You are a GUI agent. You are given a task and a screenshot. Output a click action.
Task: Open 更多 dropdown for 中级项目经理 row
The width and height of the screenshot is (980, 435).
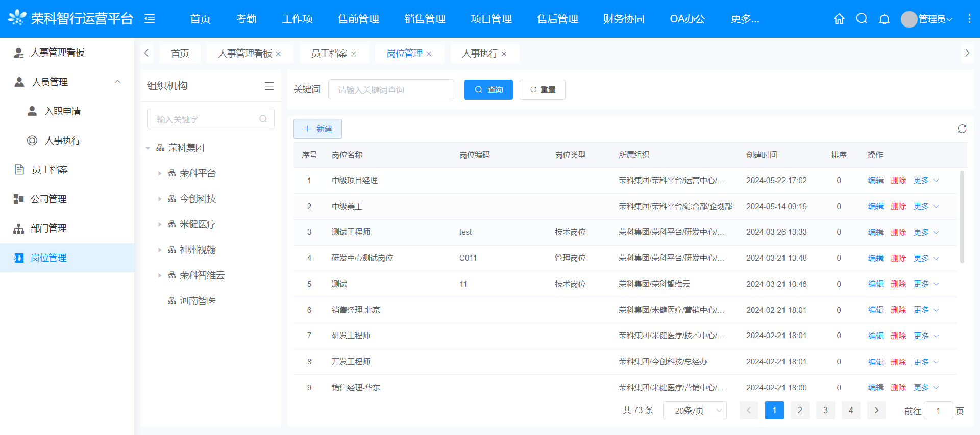926,181
